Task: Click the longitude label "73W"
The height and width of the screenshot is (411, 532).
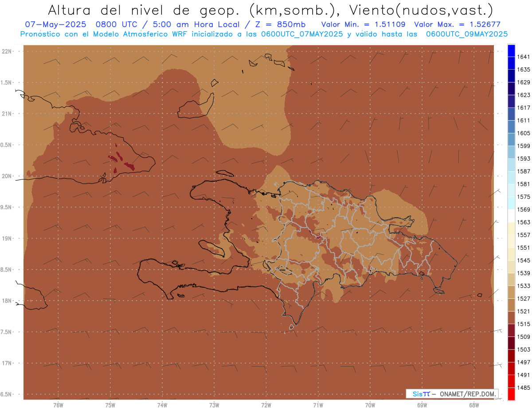Action: [214, 405]
